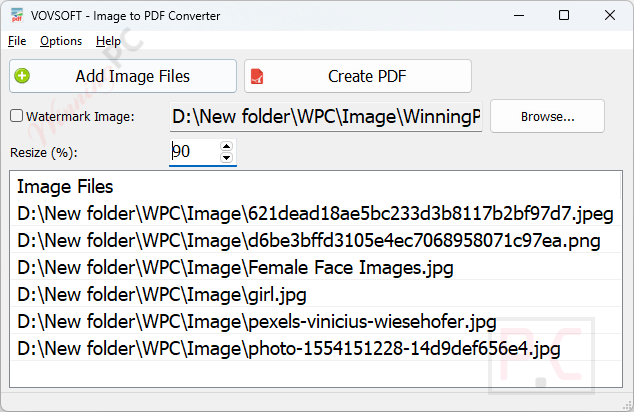The height and width of the screenshot is (412, 634).
Task: Select the 621dead18ae5bc233d3b8117b2bf97d7.jpeg row
Action: point(315,213)
